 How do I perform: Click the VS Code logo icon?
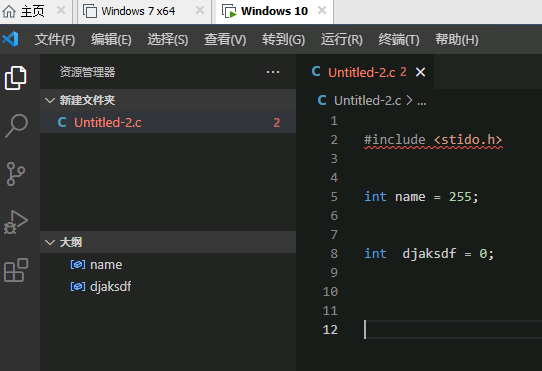[10, 39]
